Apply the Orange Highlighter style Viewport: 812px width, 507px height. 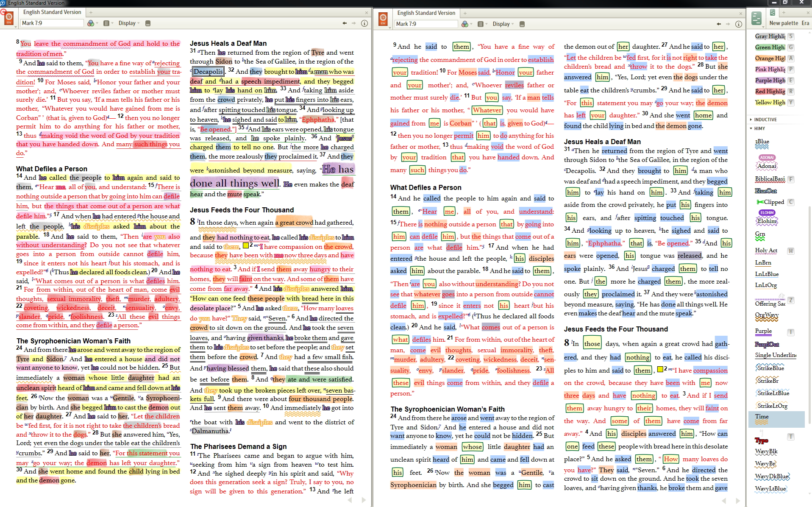770,58
